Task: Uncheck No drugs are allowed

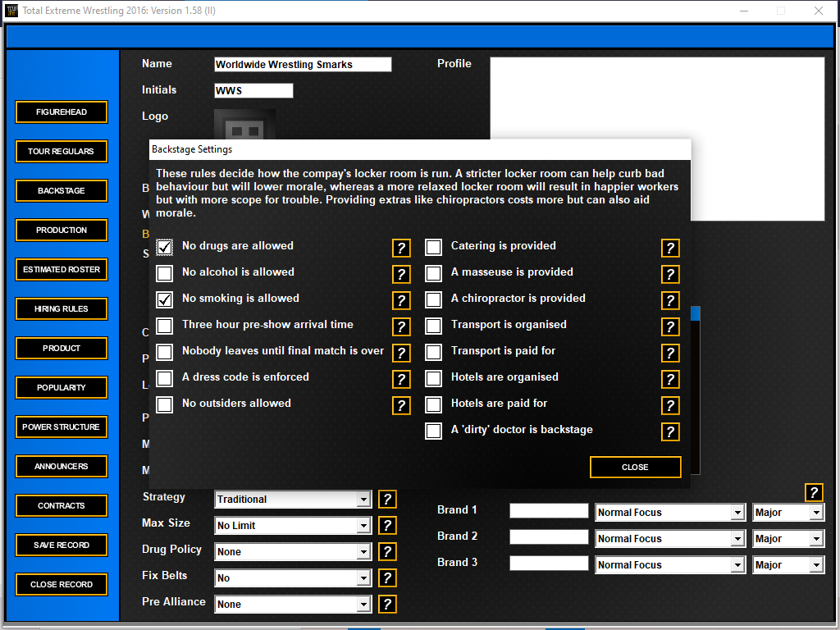Action: click(x=164, y=247)
